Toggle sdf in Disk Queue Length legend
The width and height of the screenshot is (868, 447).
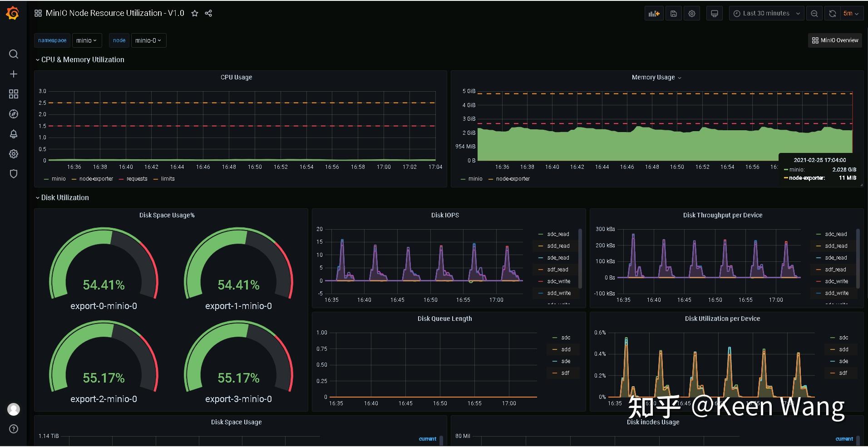[565, 373]
